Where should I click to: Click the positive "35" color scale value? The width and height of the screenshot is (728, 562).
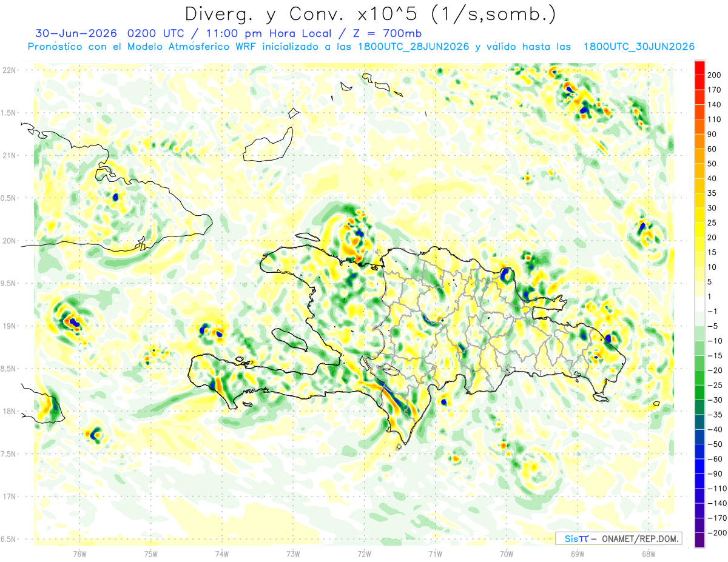[x=712, y=193]
